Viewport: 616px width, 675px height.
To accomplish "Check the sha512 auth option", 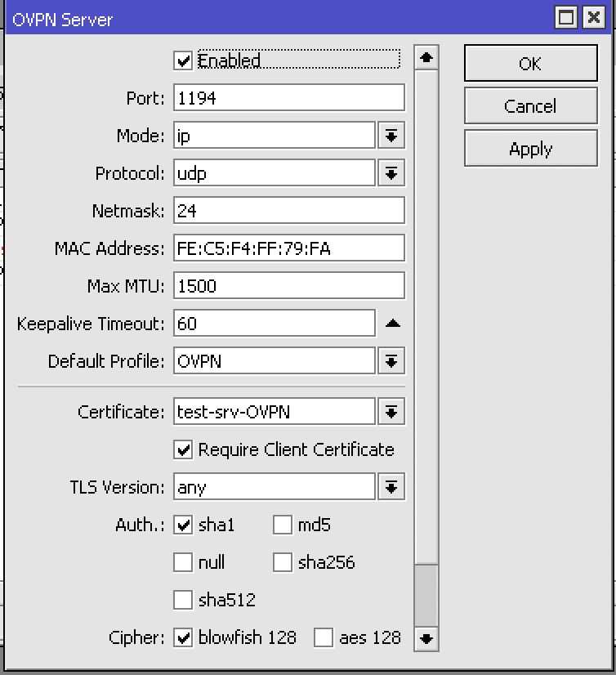I will pyautogui.click(x=183, y=600).
